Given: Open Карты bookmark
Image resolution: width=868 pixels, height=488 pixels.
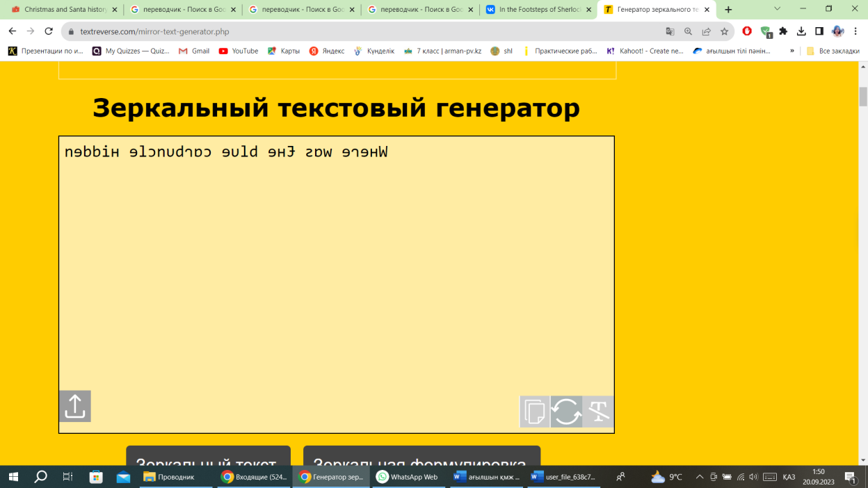Looking at the screenshot, I should click(284, 51).
